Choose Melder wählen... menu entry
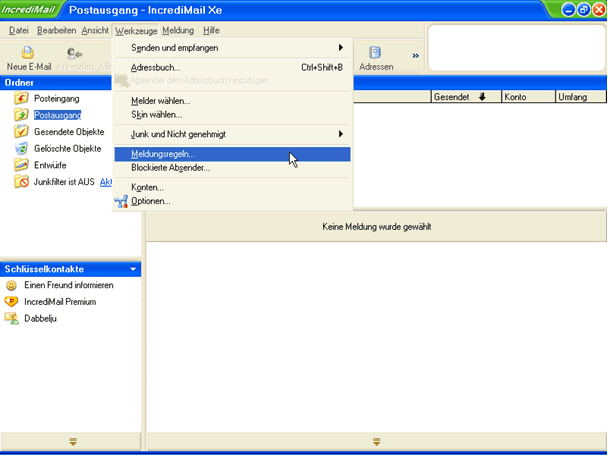 (x=233, y=101)
